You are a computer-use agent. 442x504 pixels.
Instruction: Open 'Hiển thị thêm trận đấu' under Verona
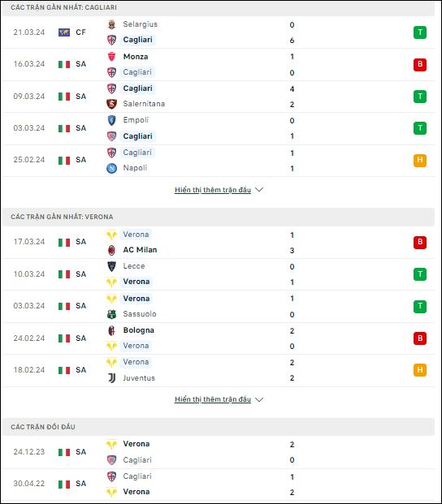[x=213, y=399]
